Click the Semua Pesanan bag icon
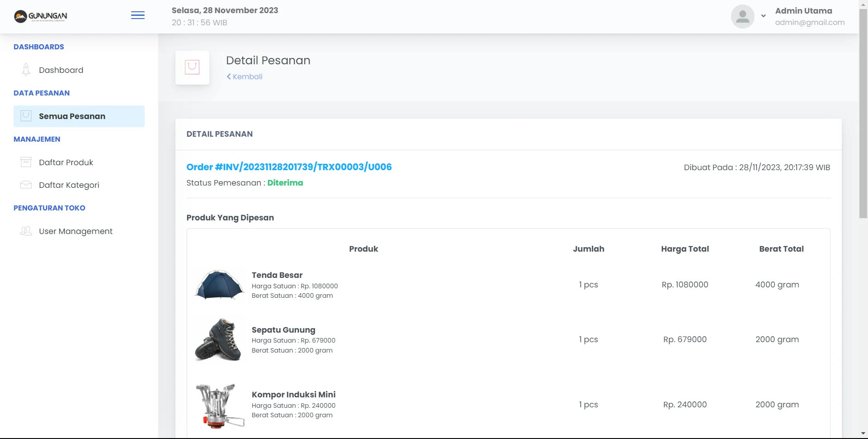Screen dimensions: 868x439 tap(26, 116)
